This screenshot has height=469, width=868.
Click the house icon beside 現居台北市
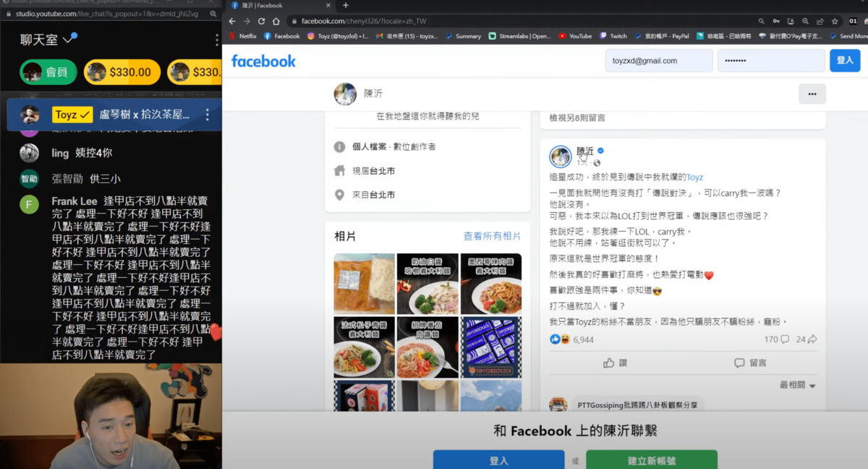point(339,171)
